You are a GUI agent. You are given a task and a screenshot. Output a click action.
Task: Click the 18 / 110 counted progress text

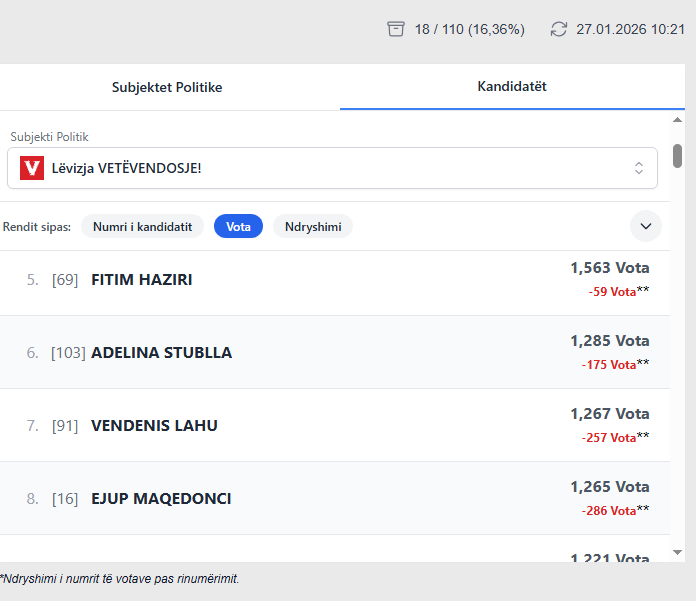(x=469, y=29)
